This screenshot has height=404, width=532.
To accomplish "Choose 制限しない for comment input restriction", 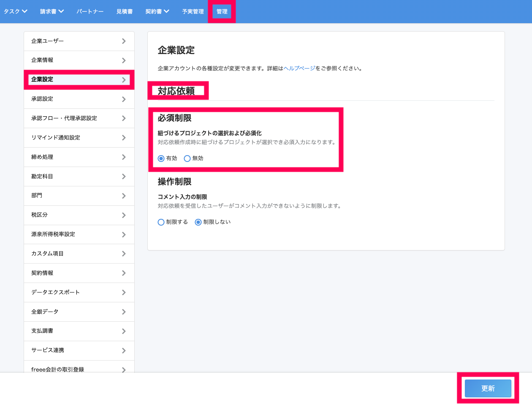I will pos(198,222).
